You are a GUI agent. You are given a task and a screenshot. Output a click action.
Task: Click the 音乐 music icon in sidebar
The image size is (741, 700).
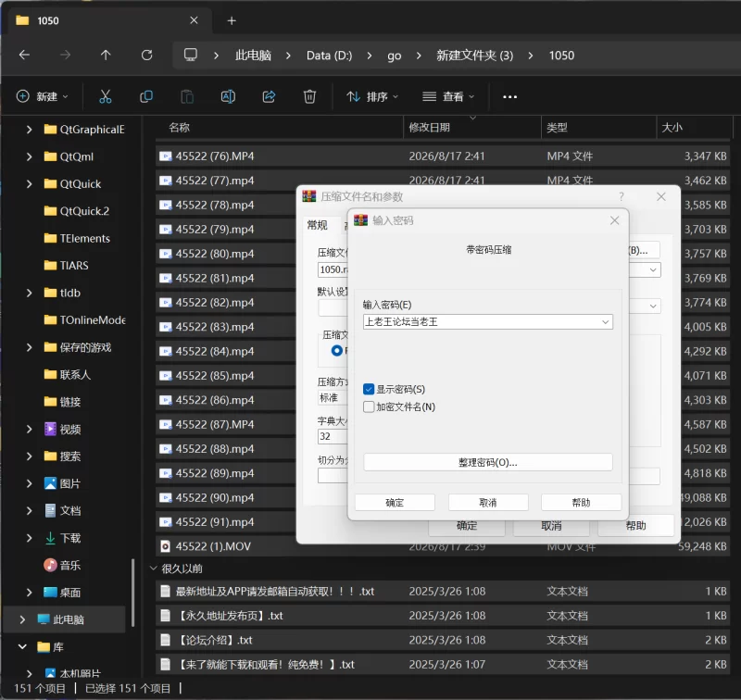(50, 565)
